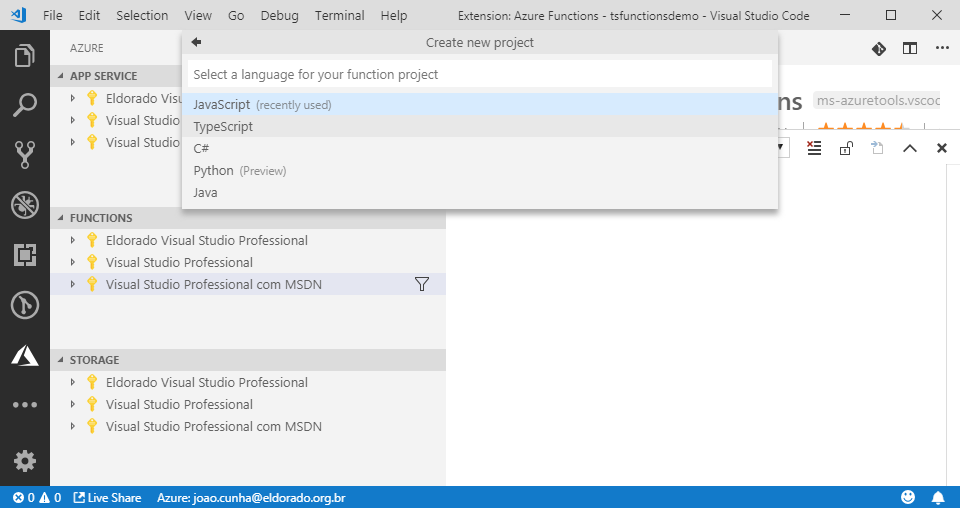Viewport: 960px width, 508px height.
Task: Toggle the output scroll lock
Action: (846, 148)
